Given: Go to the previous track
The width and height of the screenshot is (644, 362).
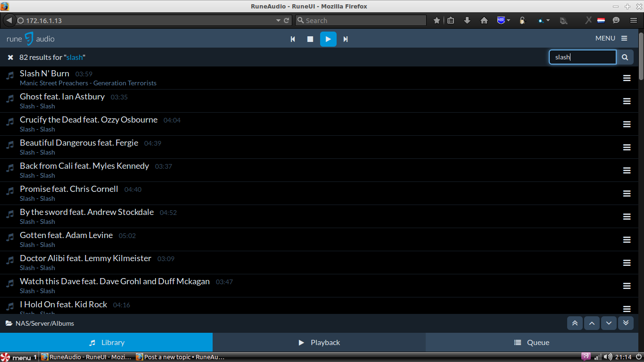Looking at the screenshot, I should click(x=293, y=39).
